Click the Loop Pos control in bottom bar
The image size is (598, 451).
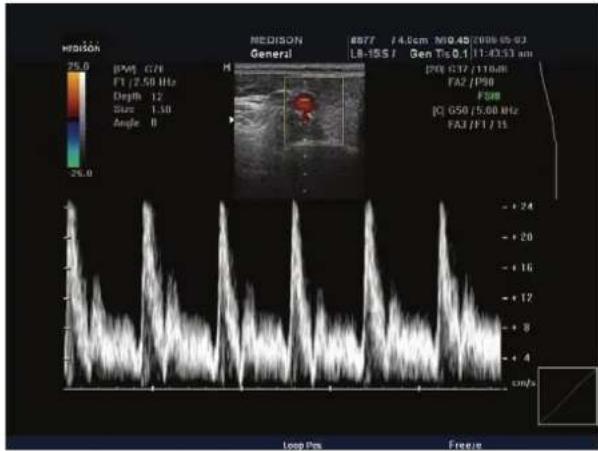point(302,445)
